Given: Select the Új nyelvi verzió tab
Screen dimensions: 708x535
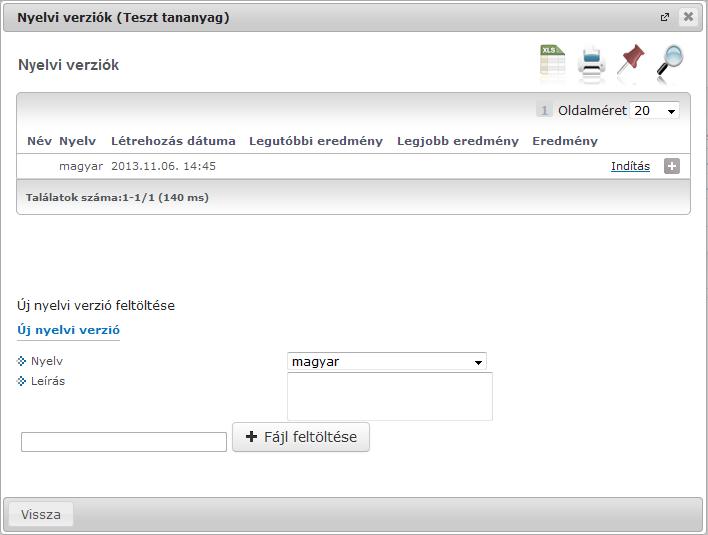Looking at the screenshot, I should point(69,330).
